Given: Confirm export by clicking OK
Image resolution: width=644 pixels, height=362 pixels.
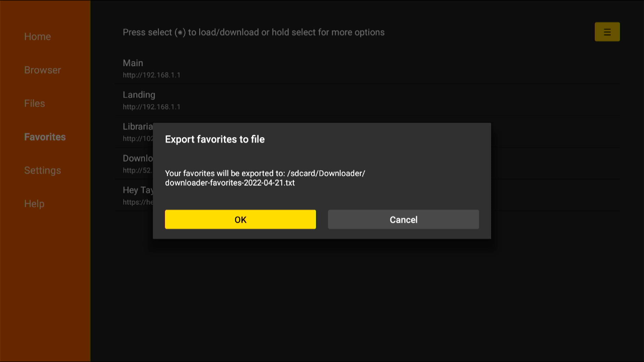Looking at the screenshot, I should tap(240, 220).
